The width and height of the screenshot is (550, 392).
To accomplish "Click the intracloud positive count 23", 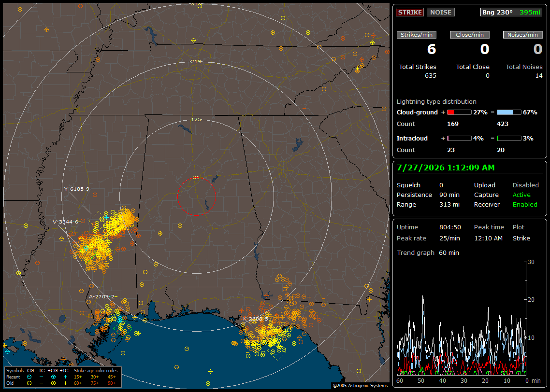I will pyautogui.click(x=451, y=150).
